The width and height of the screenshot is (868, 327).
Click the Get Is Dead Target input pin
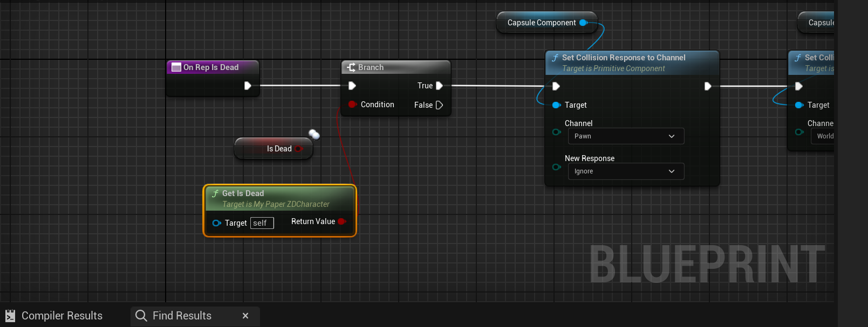pyautogui.click(x=217, y=223)
